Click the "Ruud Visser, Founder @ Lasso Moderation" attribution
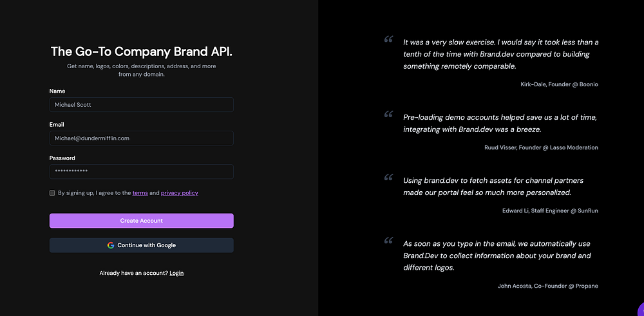The image size is (644, 316). point(541,147)
